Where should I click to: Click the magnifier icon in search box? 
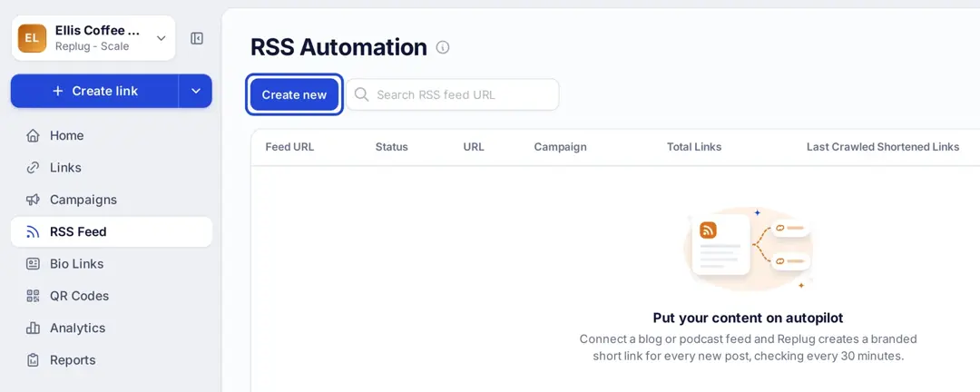point(361,94)
